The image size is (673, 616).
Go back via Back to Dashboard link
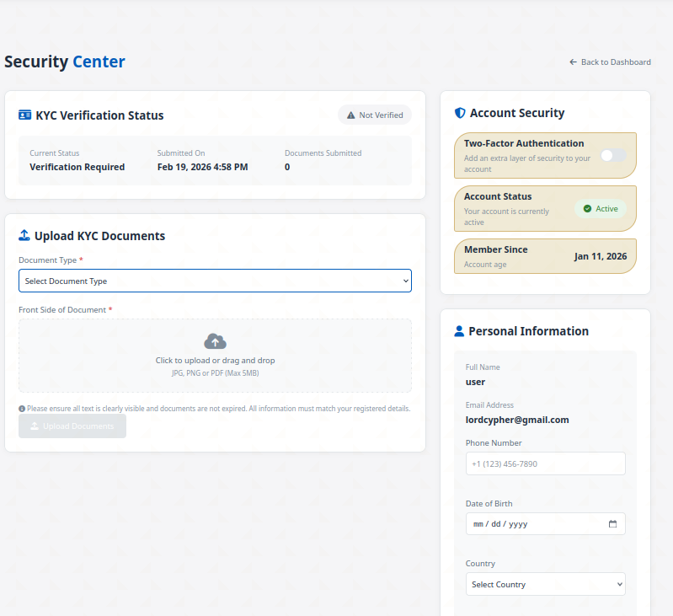(x=610, y=62)
